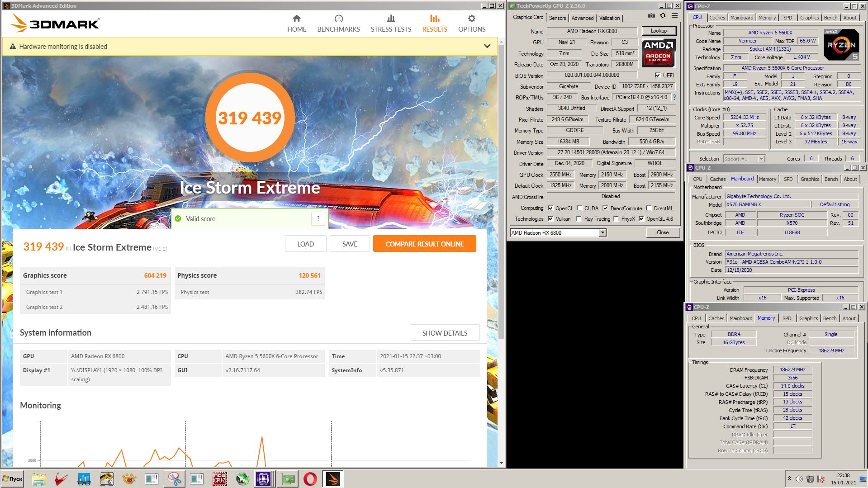Open the GPU-Z hamburger menu
The width and height of the screenshot is (868, 488).
[x=674, y=15]
